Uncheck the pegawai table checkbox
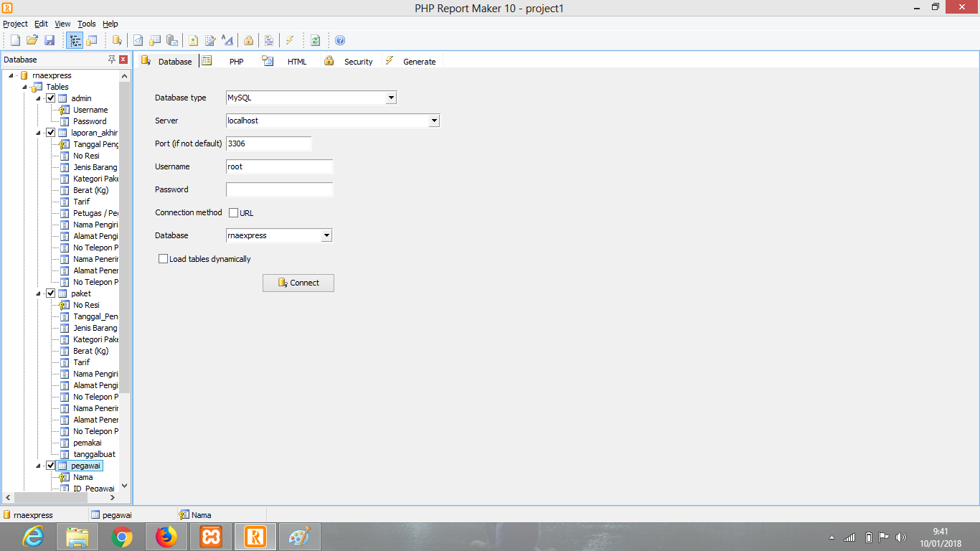 click(x=51, y=466)
